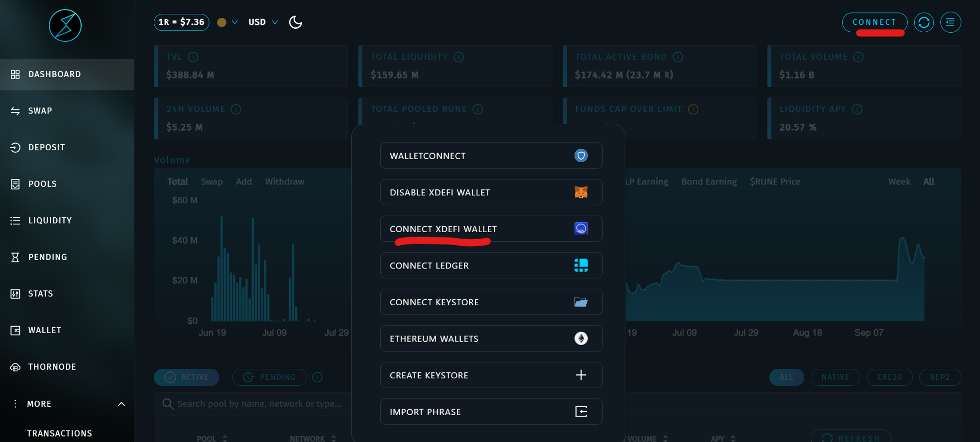The height and width of the screenshot is (442, 980).
Task: Click Connect XDEFI Wallet button
Action: coord(491,229)
